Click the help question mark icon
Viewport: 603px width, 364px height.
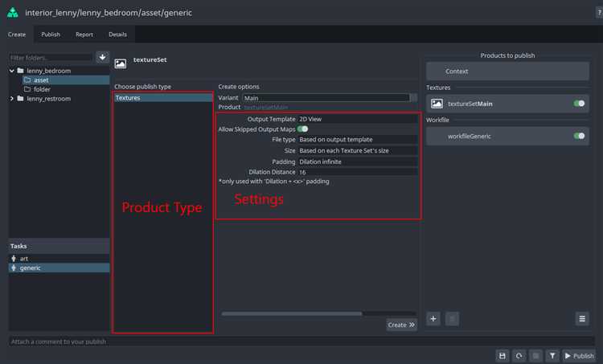point(599,13)
